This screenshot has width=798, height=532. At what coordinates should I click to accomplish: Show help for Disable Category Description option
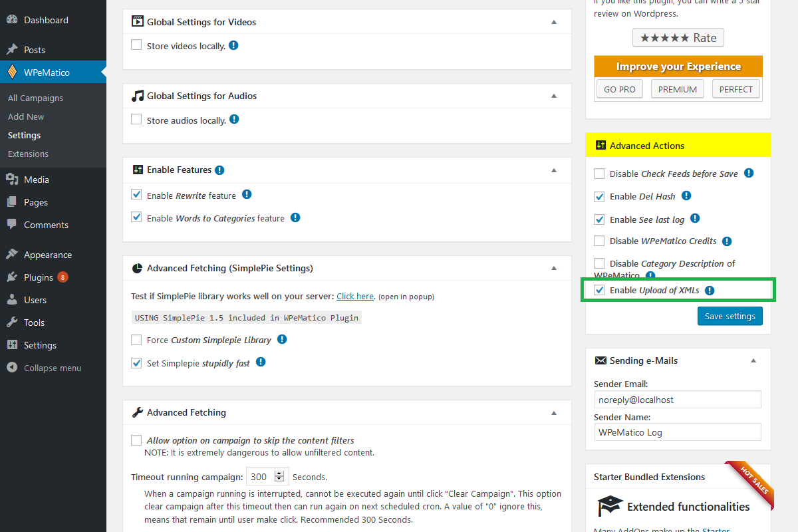650,275
